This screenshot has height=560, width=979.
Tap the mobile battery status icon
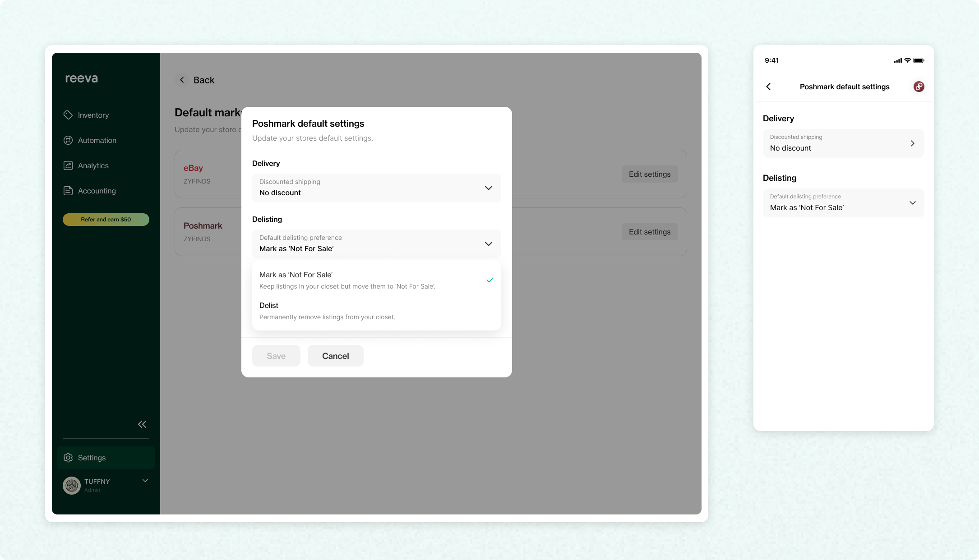tap(919, 60)
